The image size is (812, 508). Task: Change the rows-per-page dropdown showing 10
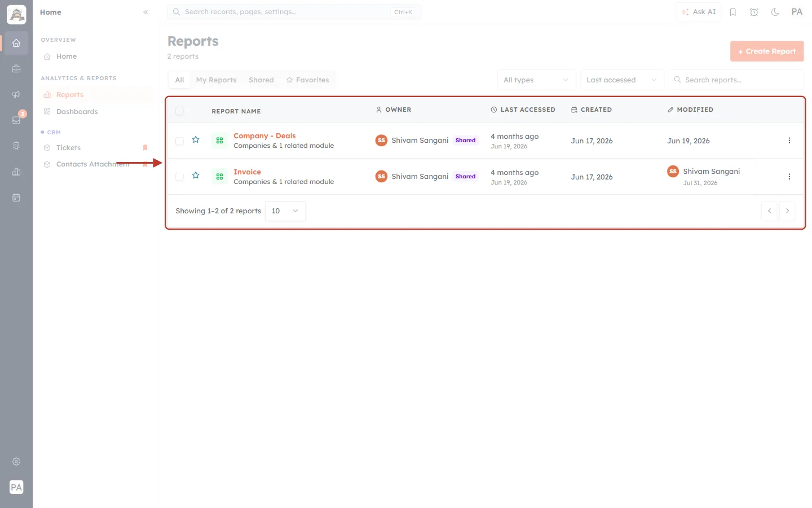click(x=285, y=211)
